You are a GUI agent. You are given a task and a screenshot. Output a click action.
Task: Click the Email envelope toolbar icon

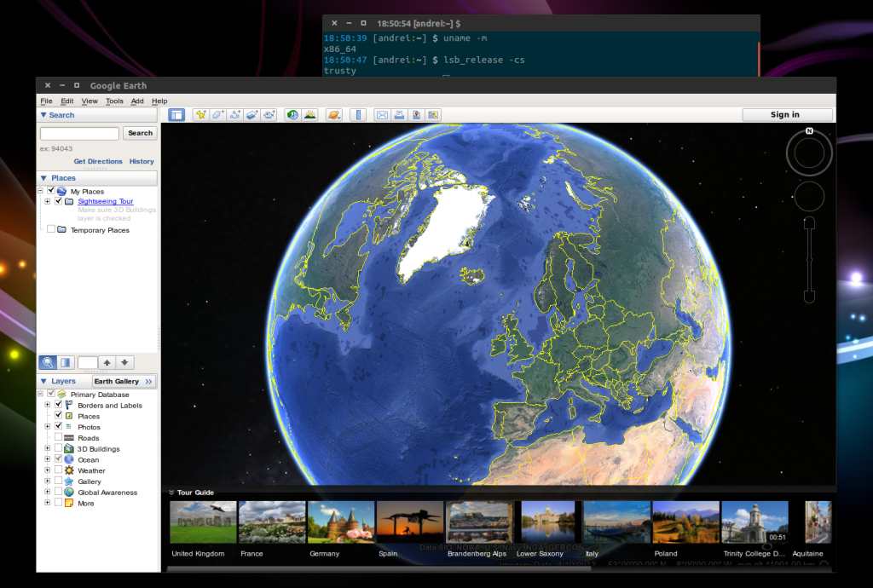tap(382, 114)
